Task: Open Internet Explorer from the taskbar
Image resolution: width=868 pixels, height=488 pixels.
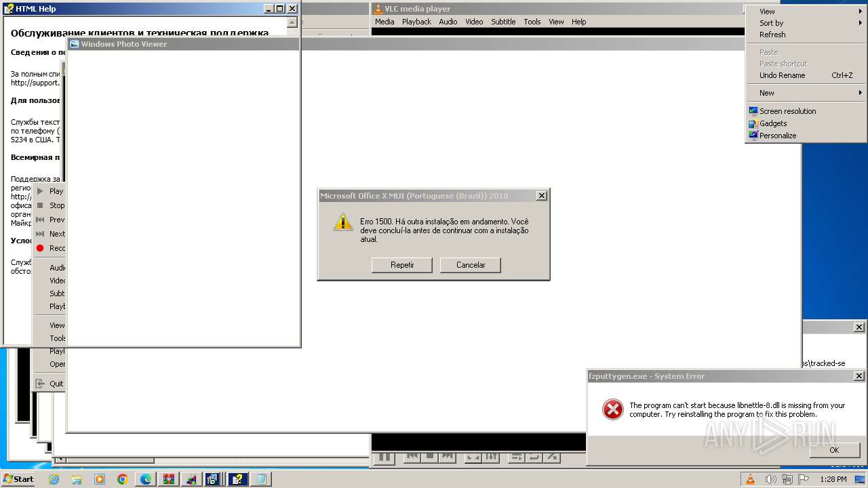Action: click(54, 479)
